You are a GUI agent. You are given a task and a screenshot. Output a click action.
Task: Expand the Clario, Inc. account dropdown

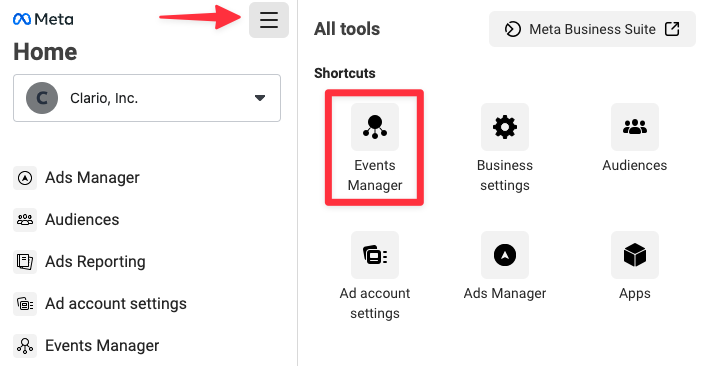pos(147,98)
